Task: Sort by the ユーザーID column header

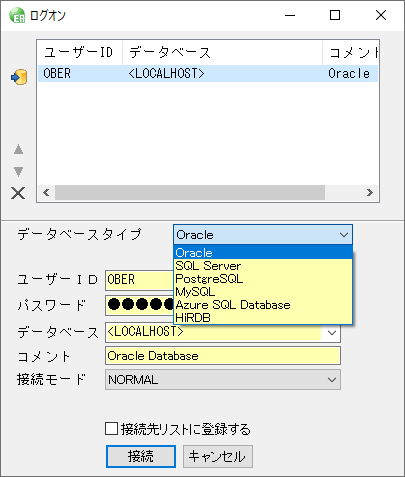Action: [80, 52]
